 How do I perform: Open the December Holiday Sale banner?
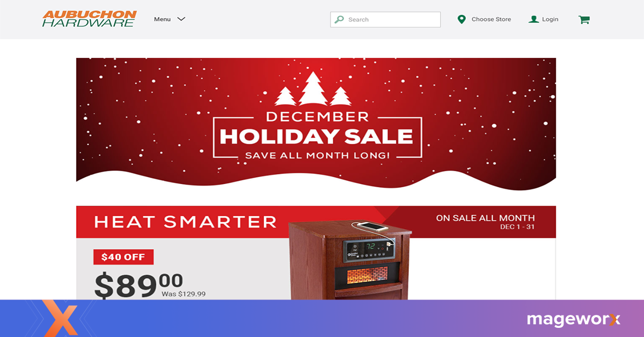[x=316, y=124]
